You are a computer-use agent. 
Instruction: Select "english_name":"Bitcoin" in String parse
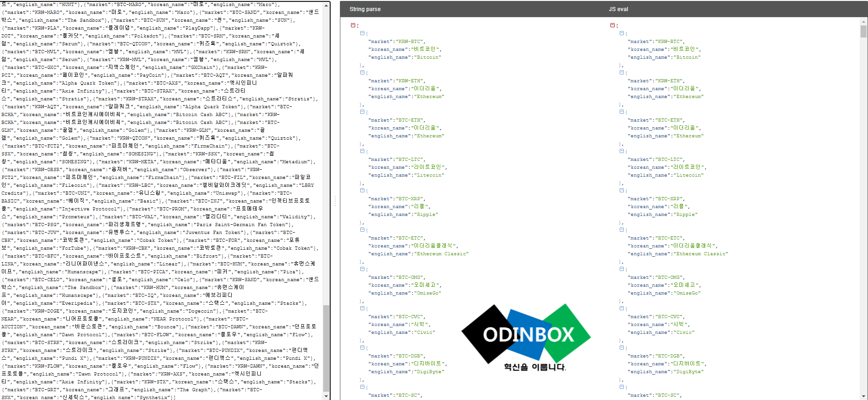coord(405,57)
